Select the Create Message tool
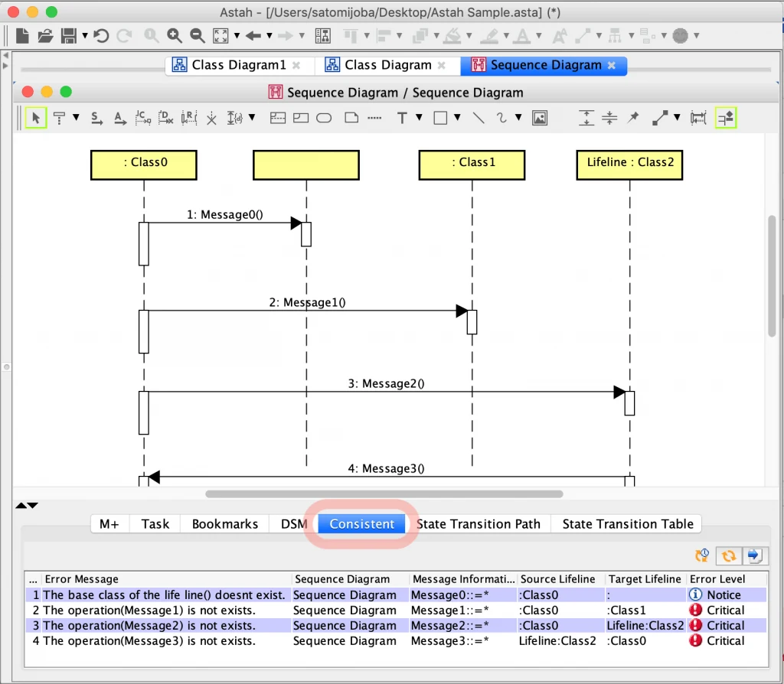Viewport: 784px width, 684px height. pos(143,118)
